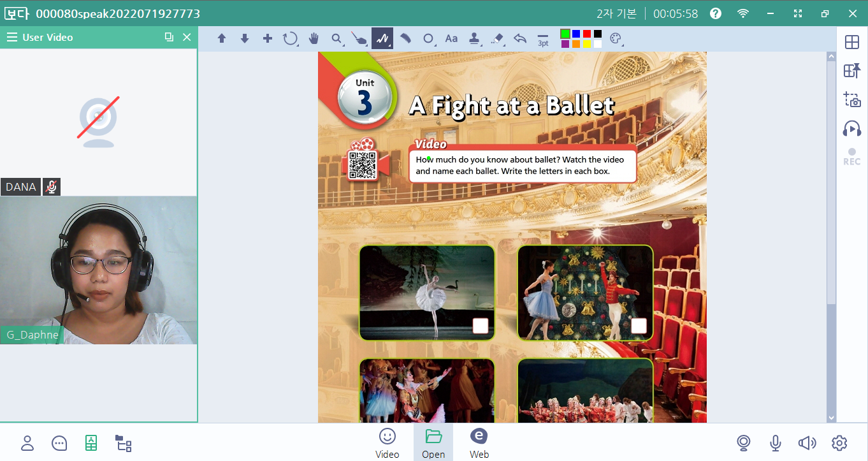Click the session timer 00:05:58
Screen dimensions: 868x461
(676, 13)
